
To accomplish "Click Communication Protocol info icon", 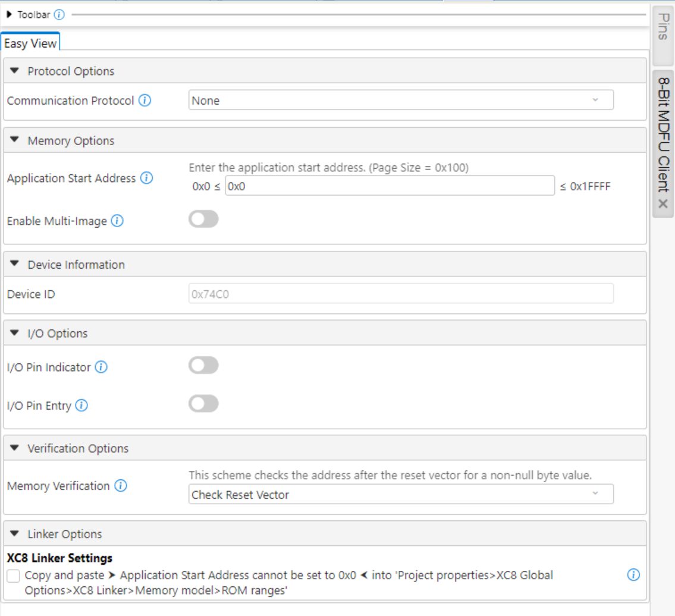I will pyautogui.click(x=145, y=100).
